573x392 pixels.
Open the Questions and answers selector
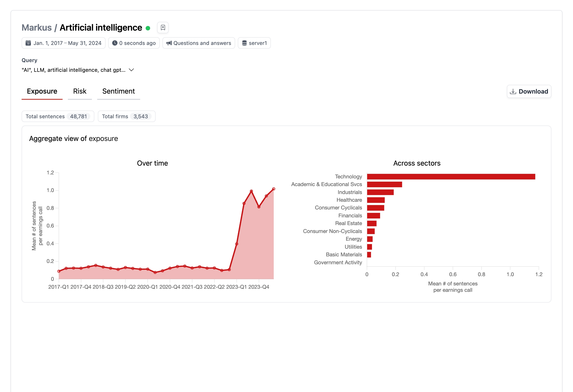pos(199,43)
